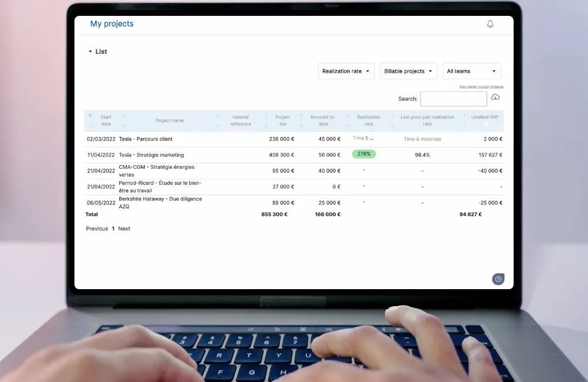Open Berkshire Hataway - Due diligence AZQ
This screenshot has height=382, width=588.
(160, 202)
